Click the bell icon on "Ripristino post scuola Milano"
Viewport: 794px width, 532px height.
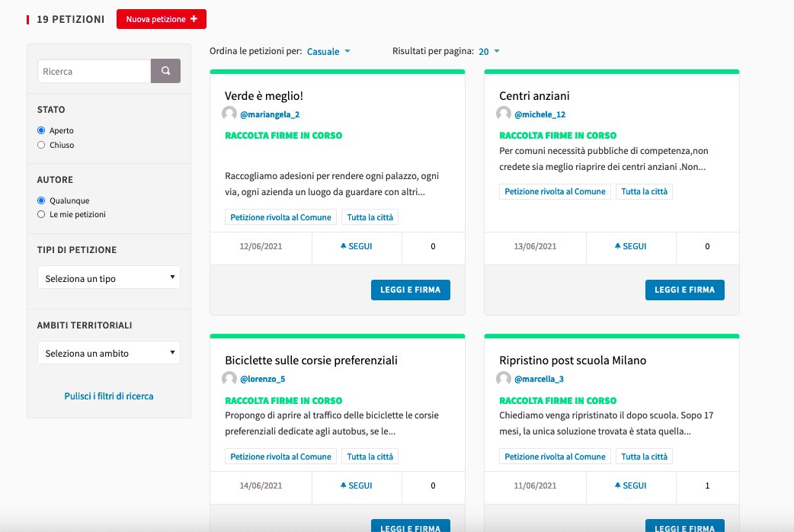point(618,486)
